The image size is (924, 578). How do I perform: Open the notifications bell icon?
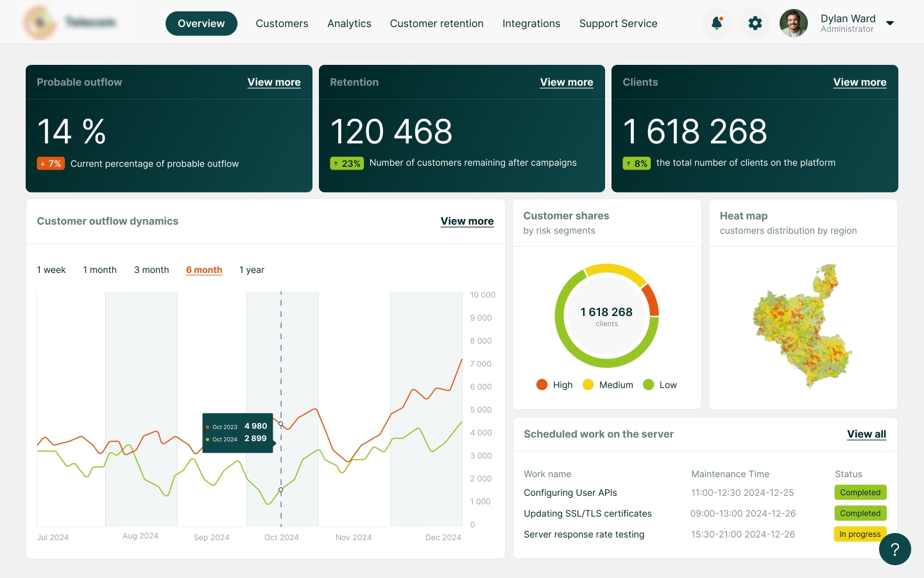pyautogui.click(x=717, y=24)
